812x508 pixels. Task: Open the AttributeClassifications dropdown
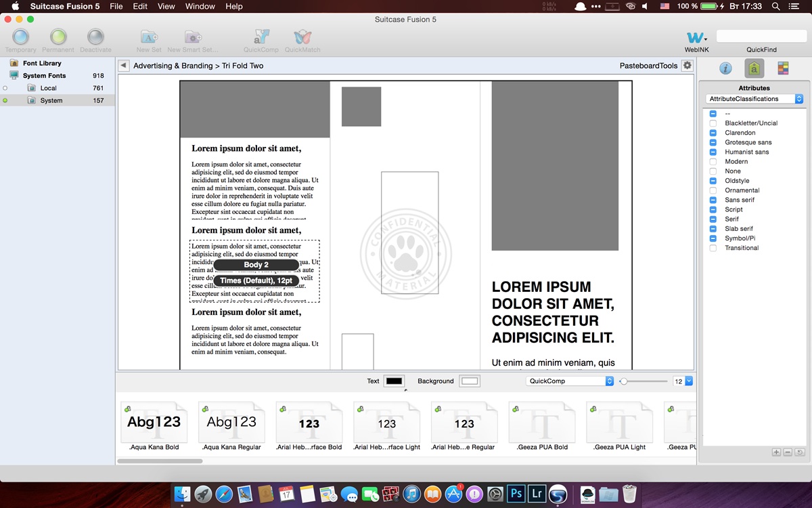(x=754, y=99)
